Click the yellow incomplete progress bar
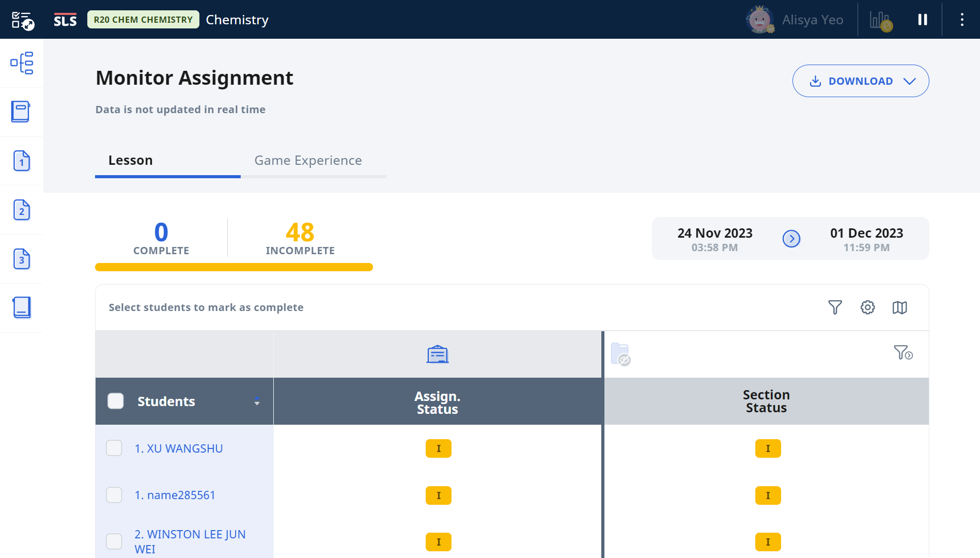 pos(234,267)
